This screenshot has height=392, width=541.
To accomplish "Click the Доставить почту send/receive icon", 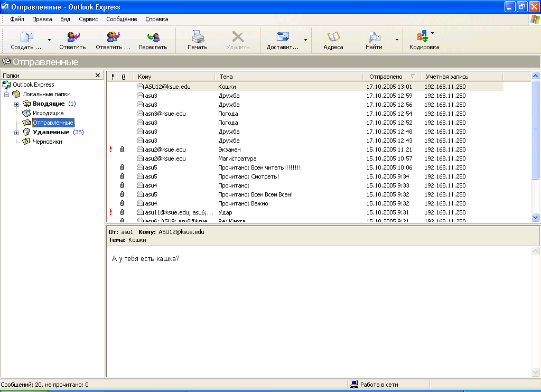I will tap(283, 36).
